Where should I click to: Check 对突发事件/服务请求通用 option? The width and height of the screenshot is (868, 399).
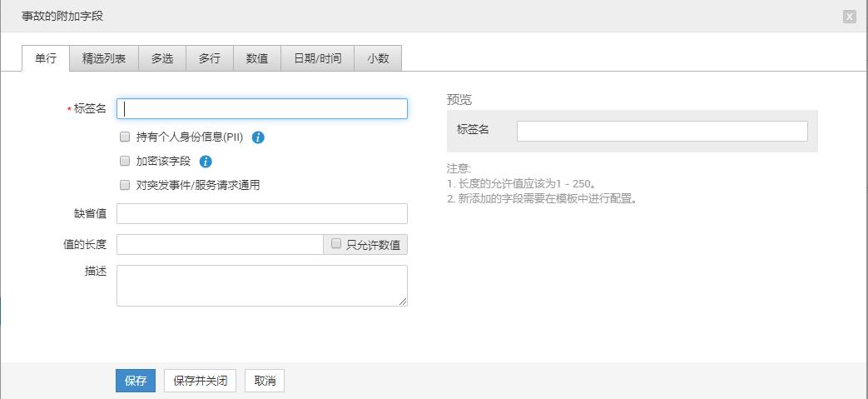(x=125, y=185)
